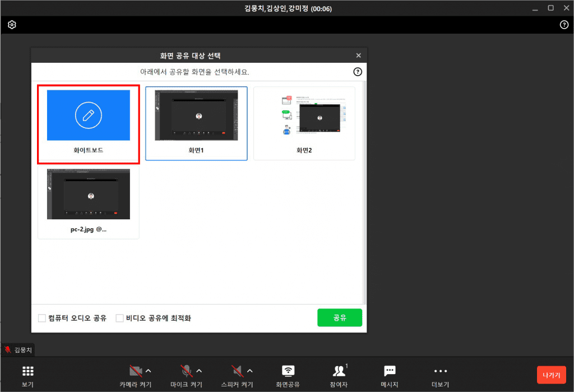Open the settings gear icon
The width and height of the screenshot is (574, 392).
pyautogui.click(x=12, y=25)
